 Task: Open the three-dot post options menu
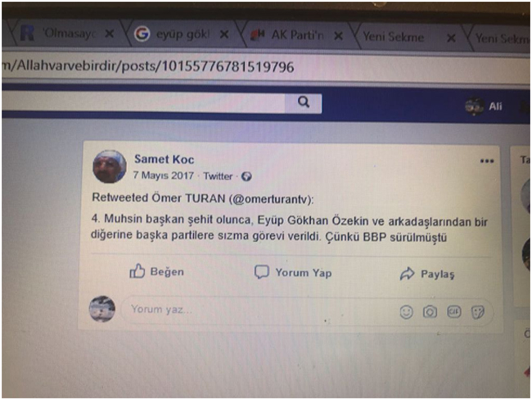pos(487,161)
